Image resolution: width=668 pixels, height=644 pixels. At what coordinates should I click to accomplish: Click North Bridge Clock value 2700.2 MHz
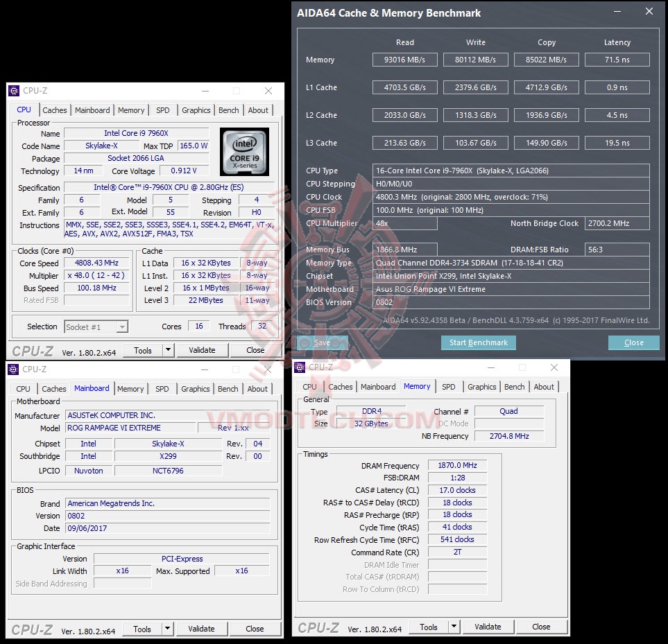pos(617,223)
